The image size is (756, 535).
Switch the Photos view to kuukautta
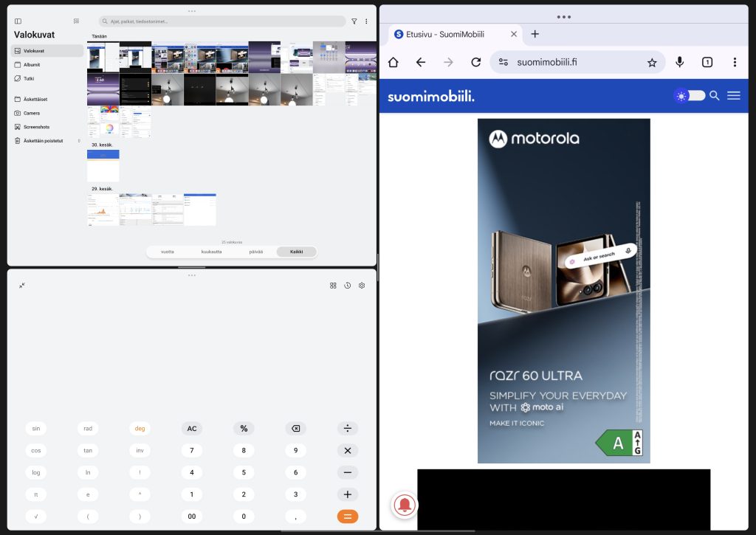(x=211, y=252)
